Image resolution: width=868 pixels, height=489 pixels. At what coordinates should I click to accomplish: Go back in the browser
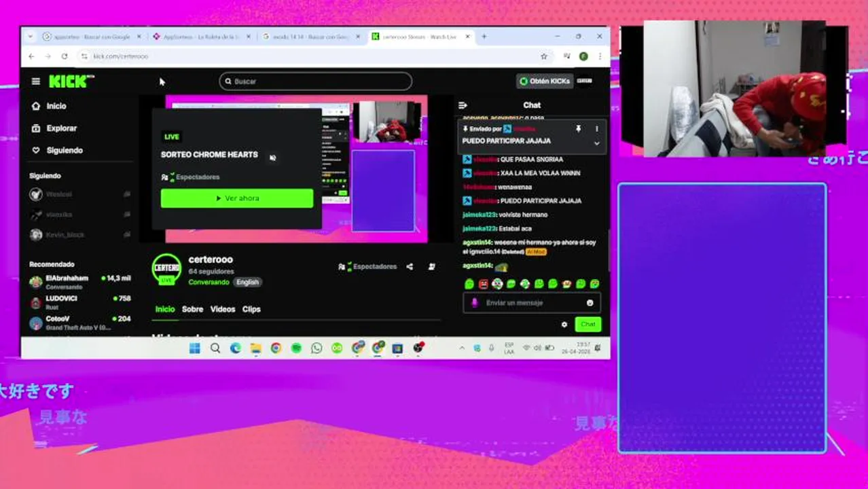tap(31, 56)
